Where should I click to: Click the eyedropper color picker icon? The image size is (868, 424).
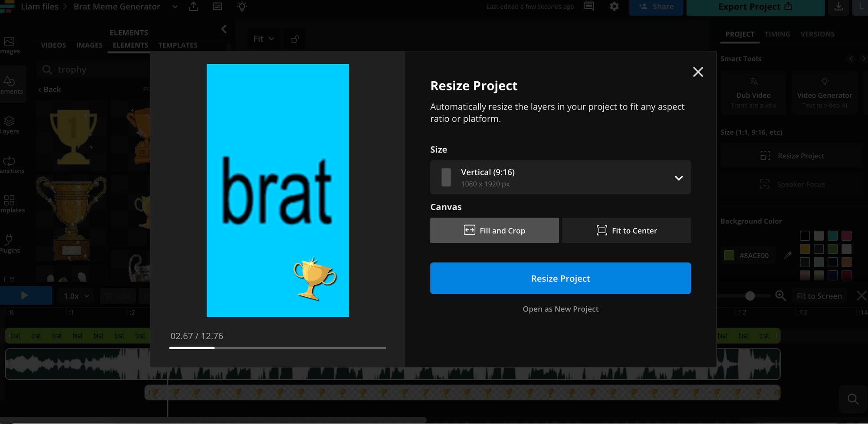pyautogui.click(x=788, y=255)
